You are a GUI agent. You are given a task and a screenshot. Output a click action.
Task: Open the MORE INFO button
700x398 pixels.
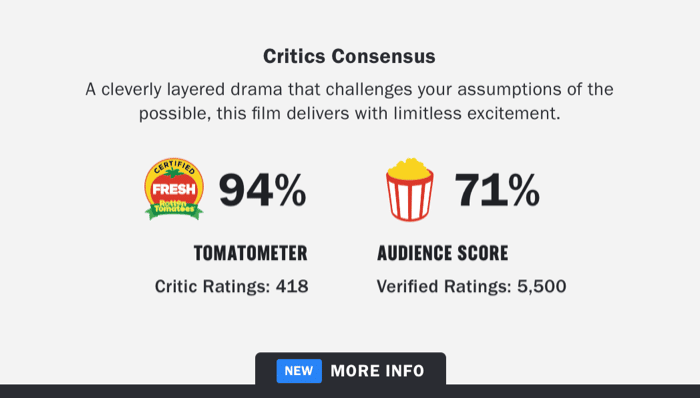tap(350, 370)
